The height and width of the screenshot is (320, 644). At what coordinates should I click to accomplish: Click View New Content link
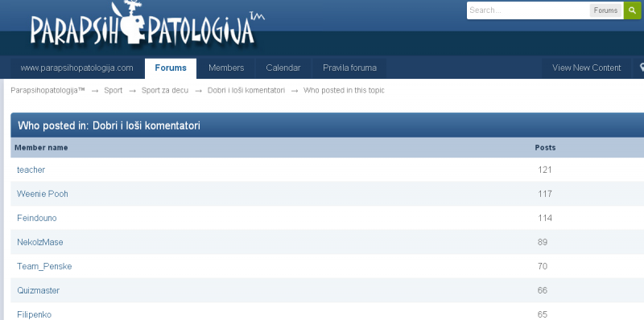[586, 68]
